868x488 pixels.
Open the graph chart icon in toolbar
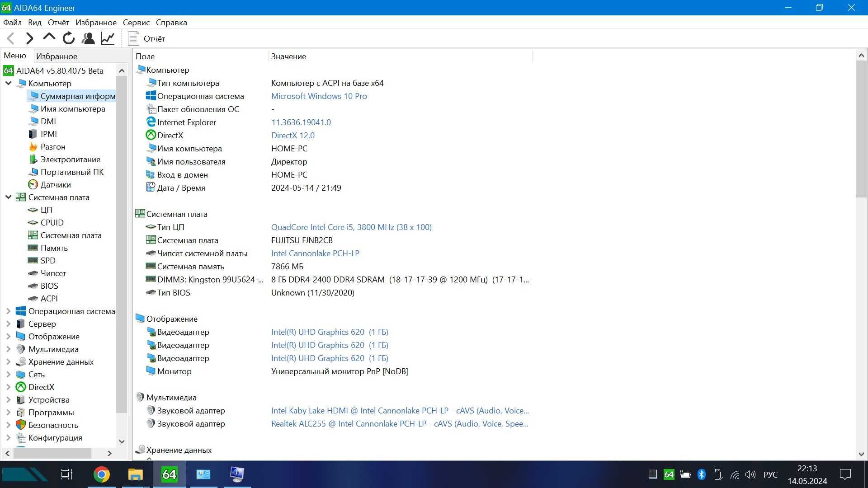[108, 38]
